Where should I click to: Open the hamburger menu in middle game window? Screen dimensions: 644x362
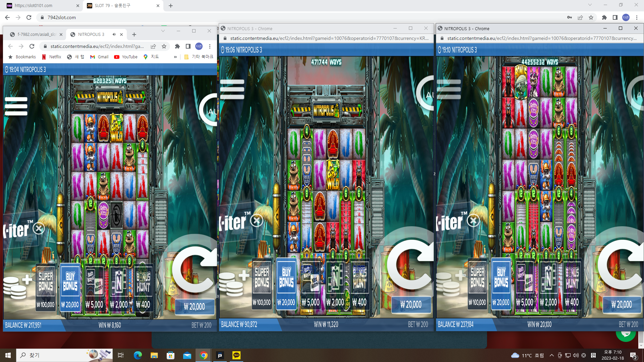(x=232, y=89)
